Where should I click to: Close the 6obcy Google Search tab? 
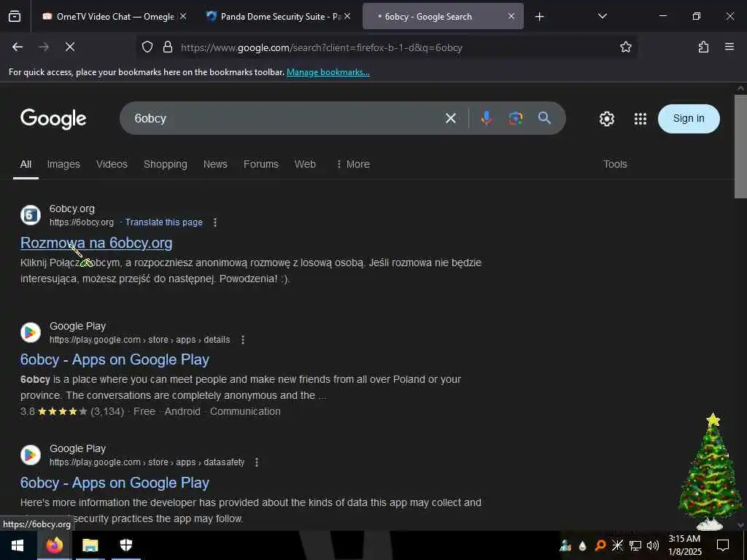(x=511, y=16)
